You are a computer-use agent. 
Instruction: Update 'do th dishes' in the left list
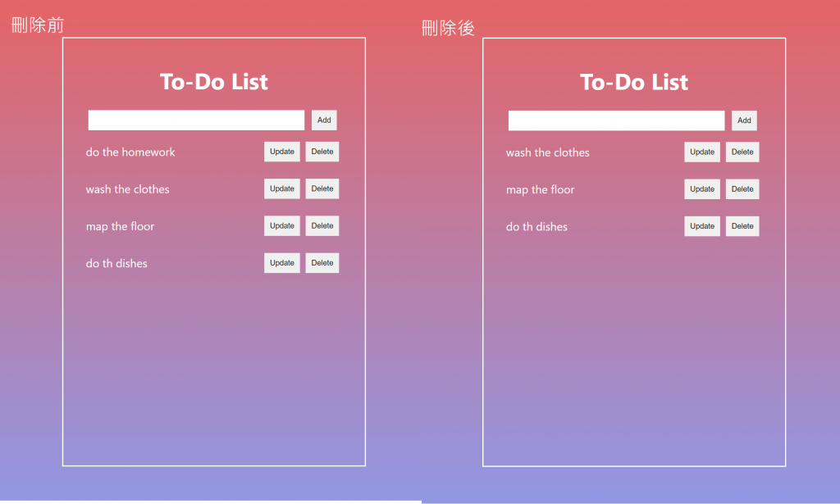click(x=282, y=263)
